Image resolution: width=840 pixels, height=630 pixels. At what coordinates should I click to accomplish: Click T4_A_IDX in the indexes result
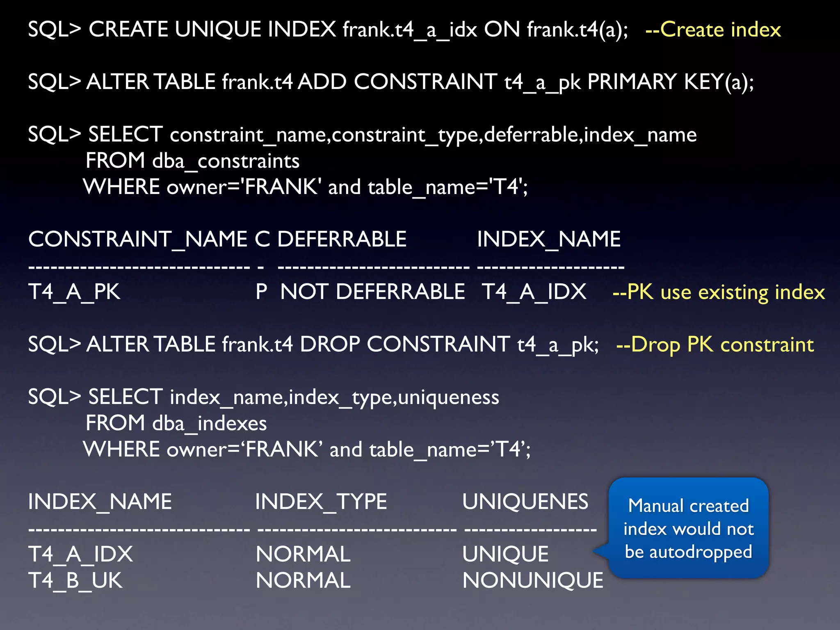pyautogui.click(x=80, y=555)
